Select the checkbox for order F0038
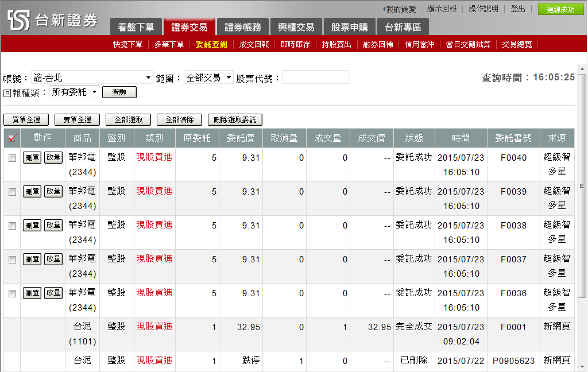The height and width of the screenshot is (372, 588). [x=12, y=226]
